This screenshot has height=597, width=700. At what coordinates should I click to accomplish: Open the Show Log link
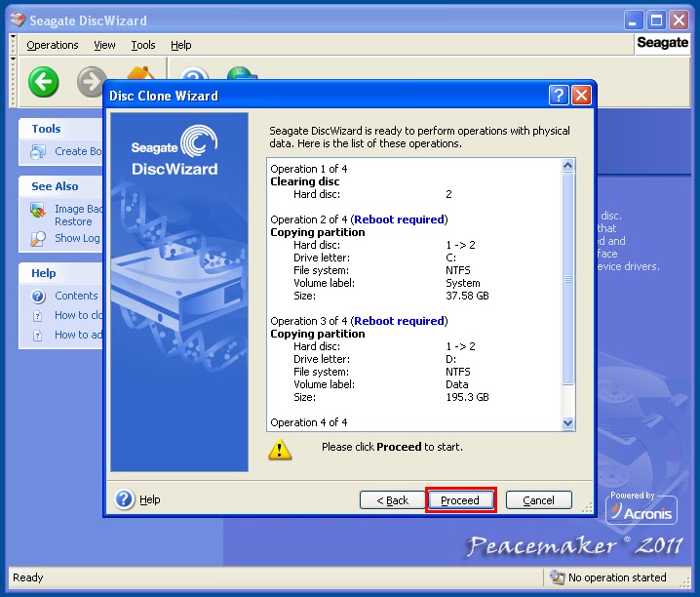point(77,238)
